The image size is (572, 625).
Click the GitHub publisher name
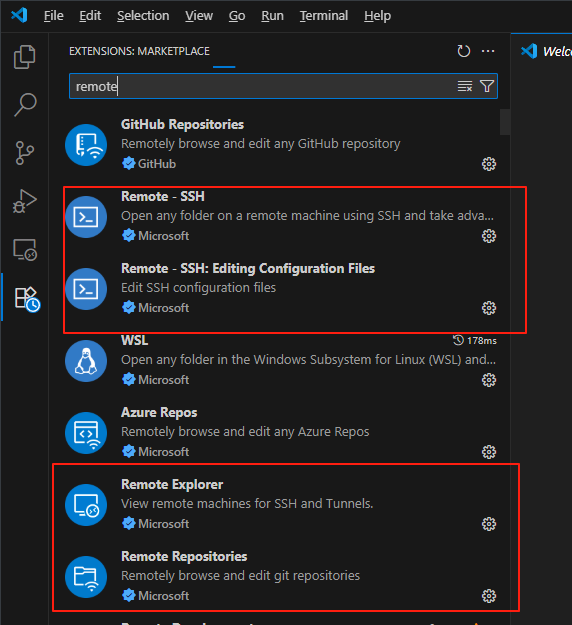coord(157,164)
